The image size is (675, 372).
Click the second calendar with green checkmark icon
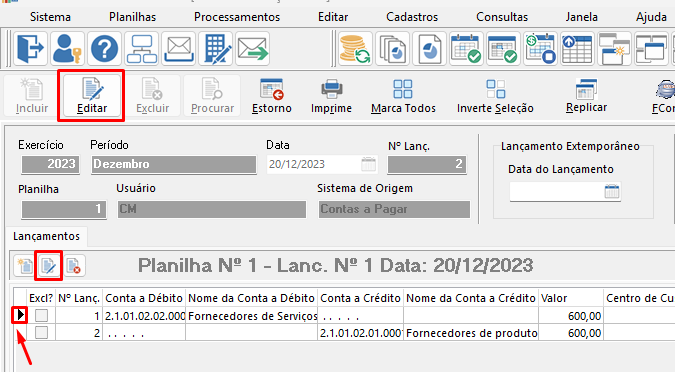tap(503, 49)
